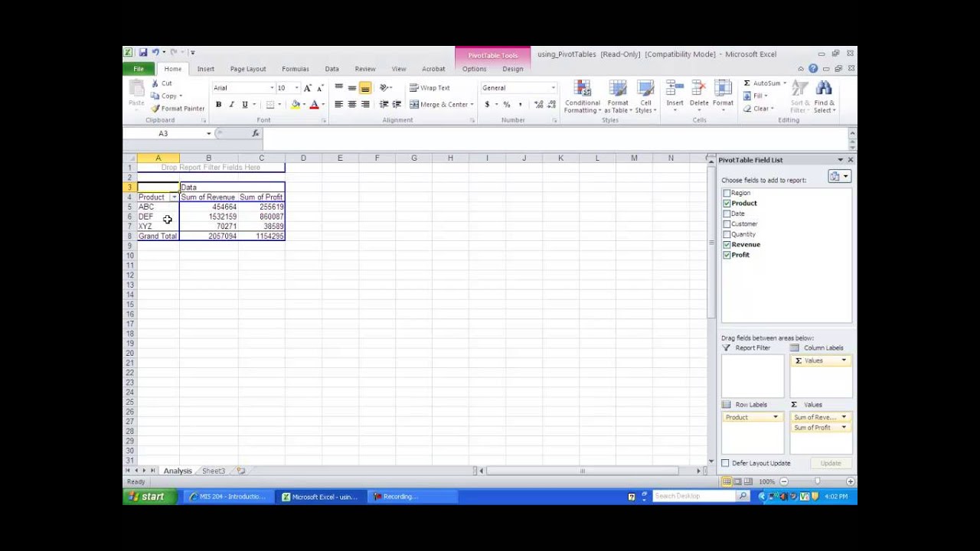Increase the cell indent

(397, 104)
